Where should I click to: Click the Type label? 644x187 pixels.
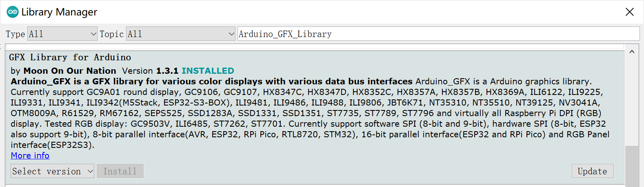pyautogui.click(x=16, y=34)
